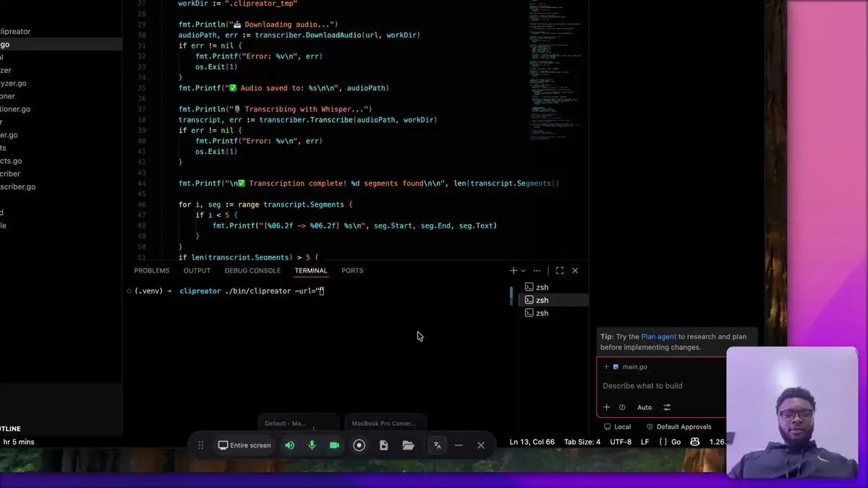Click the code minimap overview
Image resolution: width=868 pixels, height=488 pixels.
coord(555,72)
